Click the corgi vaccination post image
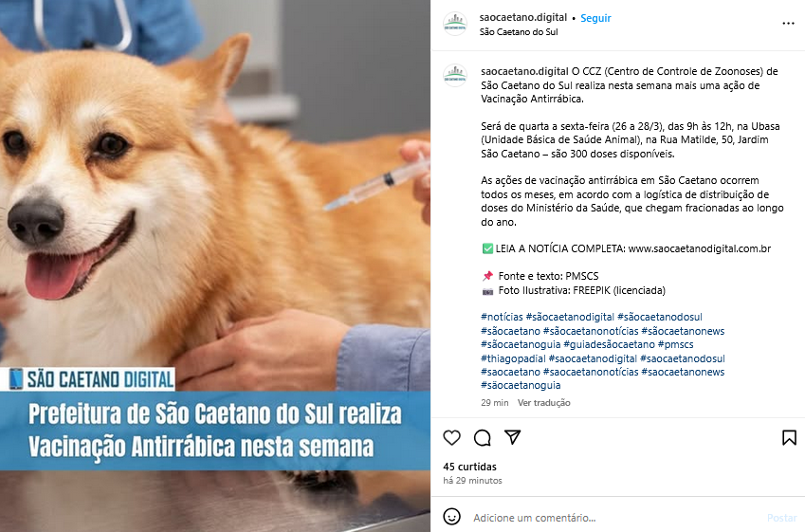This screenshot has width=805, height=532. tap(215, 266)
